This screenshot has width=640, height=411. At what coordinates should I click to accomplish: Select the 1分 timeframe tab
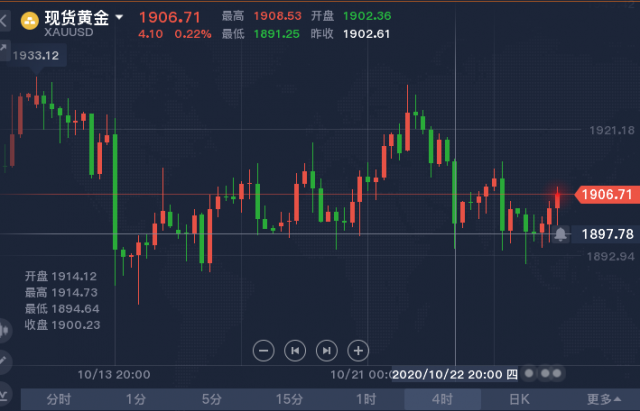click(x=136, y=399)
